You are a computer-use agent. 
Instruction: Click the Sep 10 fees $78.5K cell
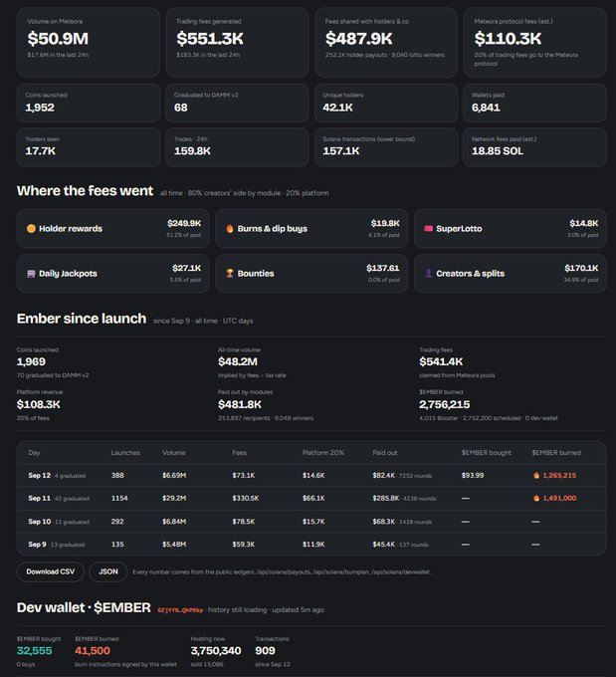[244, 522]
